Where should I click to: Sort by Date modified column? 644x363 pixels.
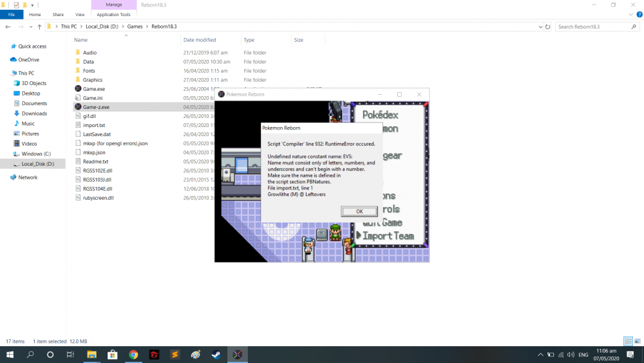pos(200,40)
